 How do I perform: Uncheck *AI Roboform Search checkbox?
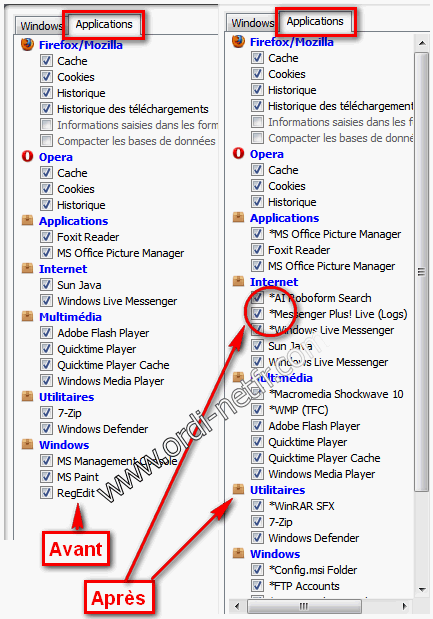click(257, 298)
